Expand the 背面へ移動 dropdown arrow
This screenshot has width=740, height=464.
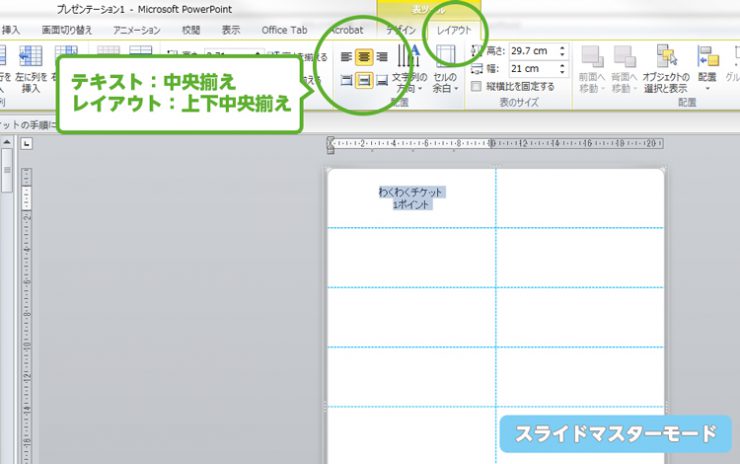[x=635, y=89]
